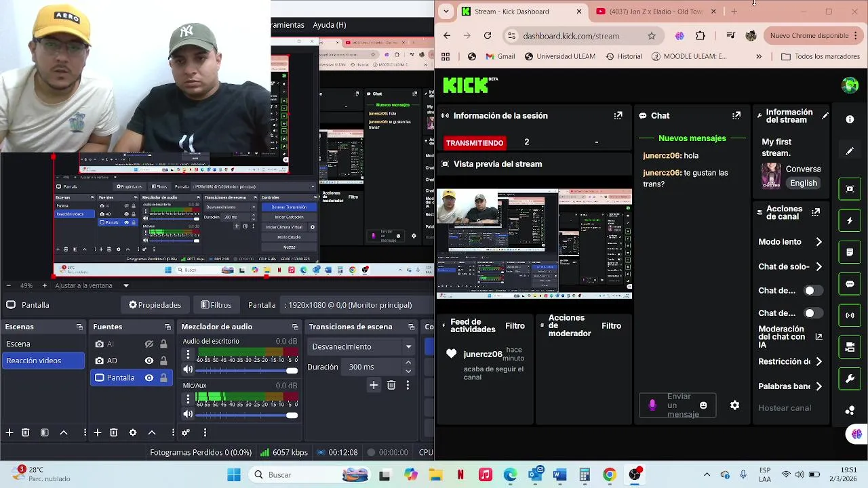
Task: Add a new source in Fuentes panel
Action: pos(98,432)
